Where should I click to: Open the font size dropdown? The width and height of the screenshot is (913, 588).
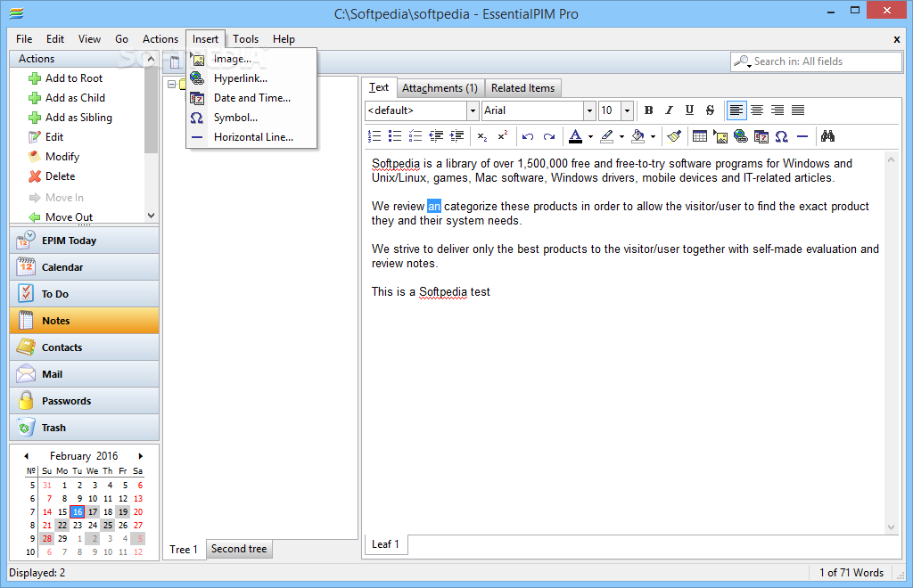[x=627, y=110]
